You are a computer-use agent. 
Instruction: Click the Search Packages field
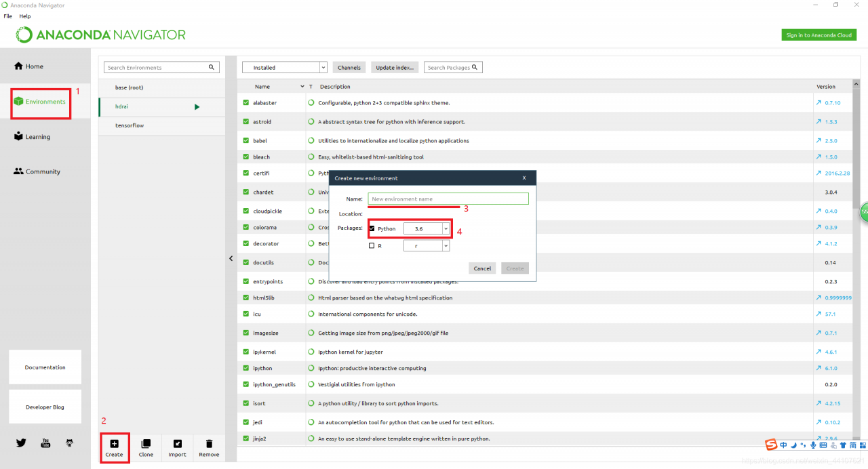coord(453,68)
